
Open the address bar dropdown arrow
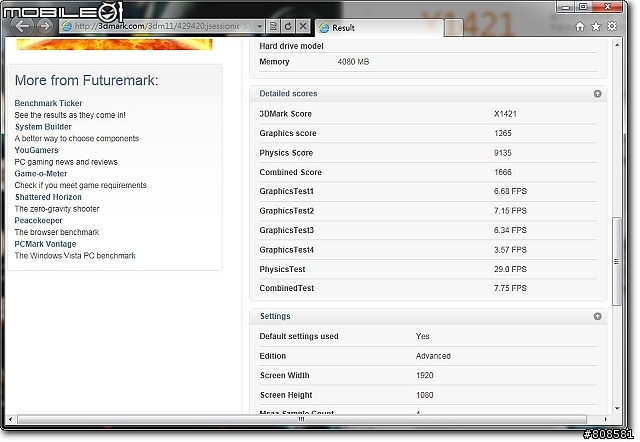tap(259, 27)
